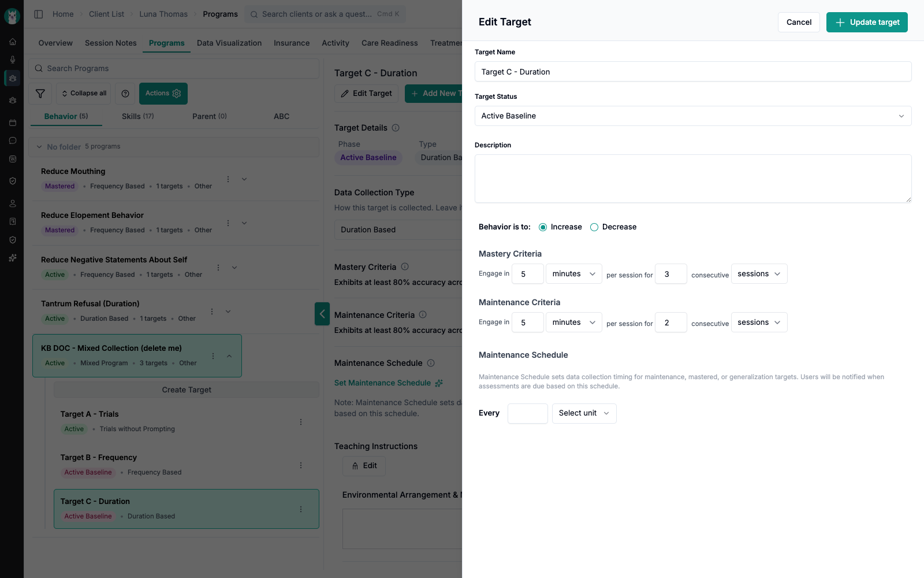Image resolution: width=924 pixels, height=578 pixels.
Task: Click the llama avatar logo
Action: coord(12,16)
